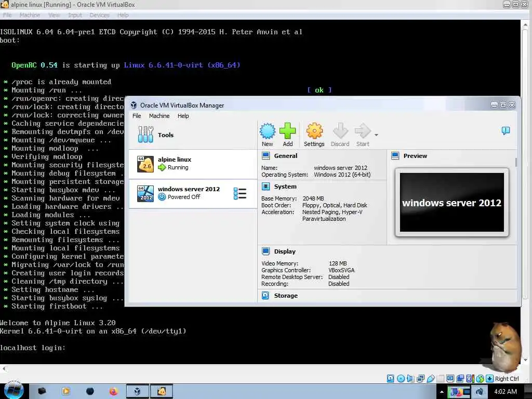Click the optical disk status icon
Screen dimensions: 532x399
(x=401, y=379)
